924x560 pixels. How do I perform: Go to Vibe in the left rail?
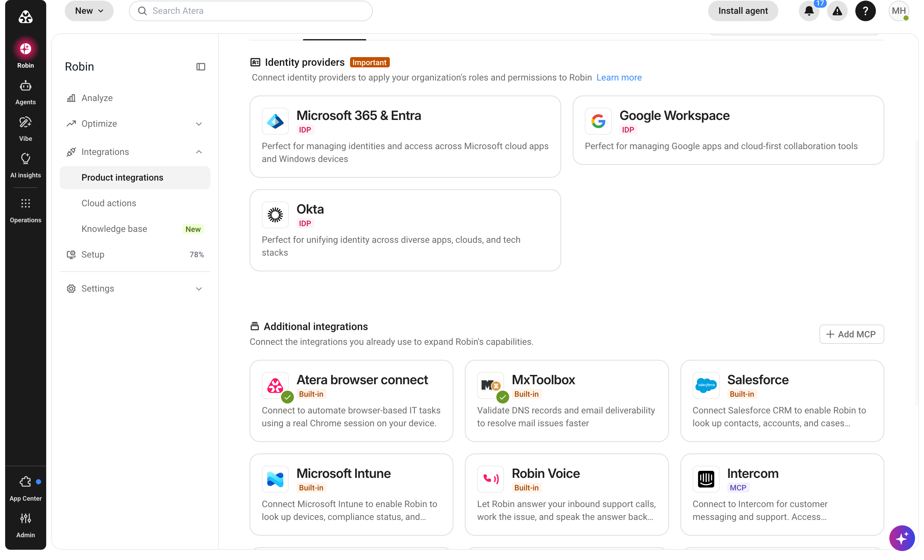point(25,129)
